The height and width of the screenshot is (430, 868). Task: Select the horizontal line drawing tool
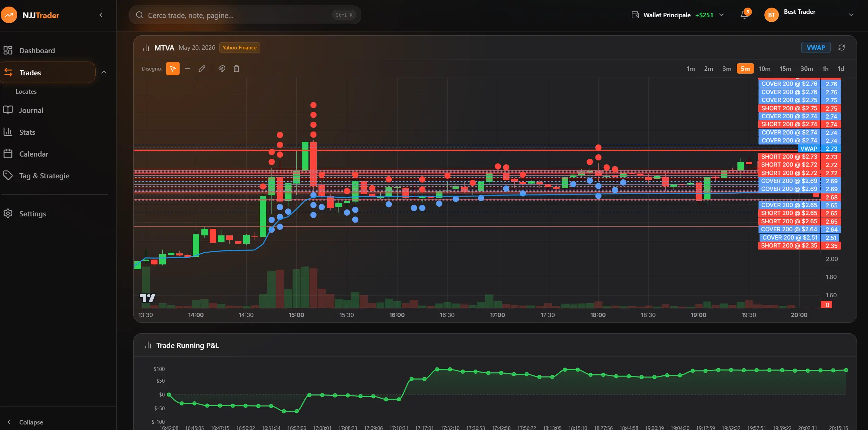click(x=187, y=68)
